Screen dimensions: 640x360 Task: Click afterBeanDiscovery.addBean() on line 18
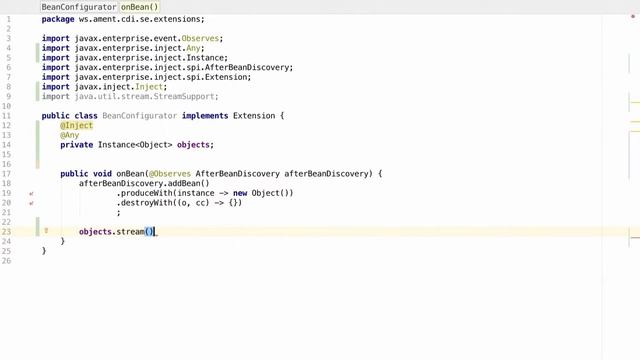144,184
